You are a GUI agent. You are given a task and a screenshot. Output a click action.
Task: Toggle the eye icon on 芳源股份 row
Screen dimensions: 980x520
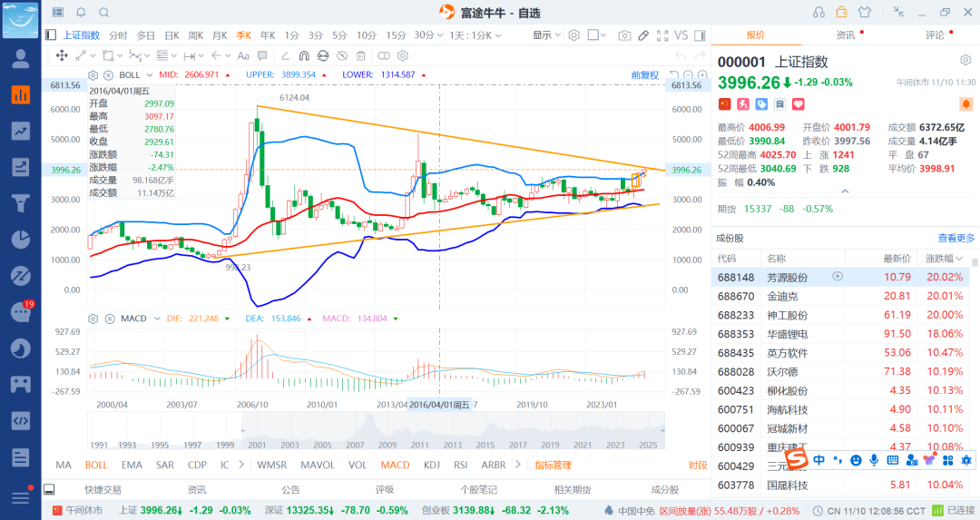click(838, 276)
